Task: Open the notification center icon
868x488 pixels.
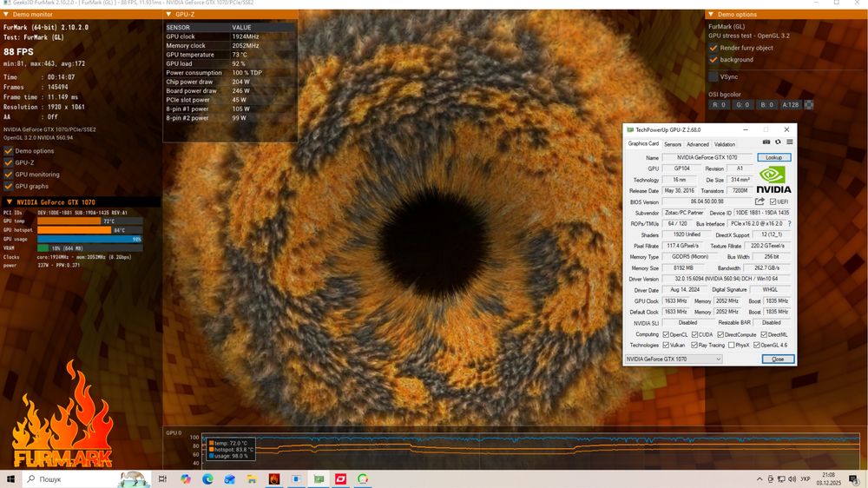Action: [x=853, y=479]
